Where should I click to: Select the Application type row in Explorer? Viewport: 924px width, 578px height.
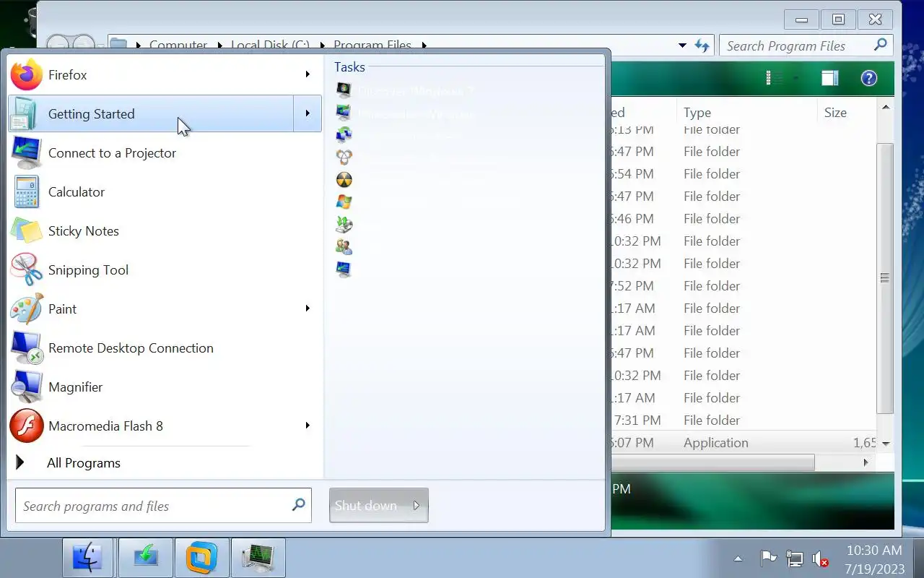coord(744,443)
